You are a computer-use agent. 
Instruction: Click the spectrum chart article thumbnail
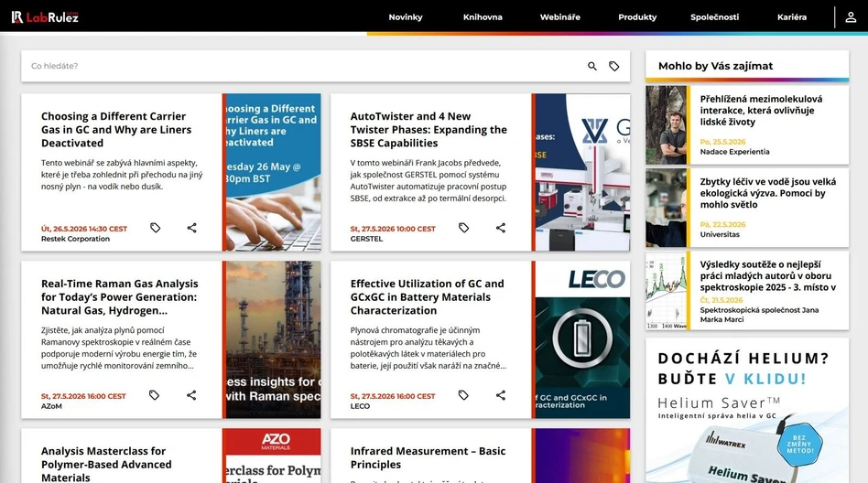click(x=666, y=291)
